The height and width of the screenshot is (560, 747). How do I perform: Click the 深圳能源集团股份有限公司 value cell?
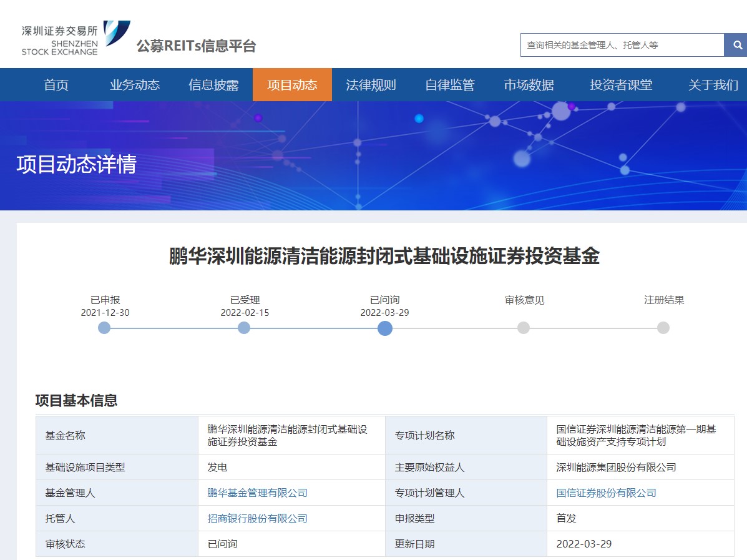pyautogui.click(x=641, y=467)
